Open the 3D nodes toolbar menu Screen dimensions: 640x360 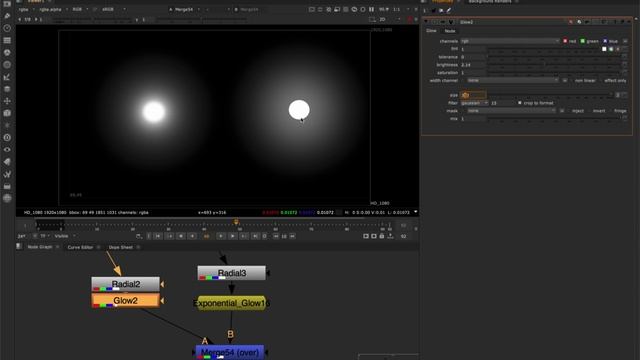[x=7, y=113]
